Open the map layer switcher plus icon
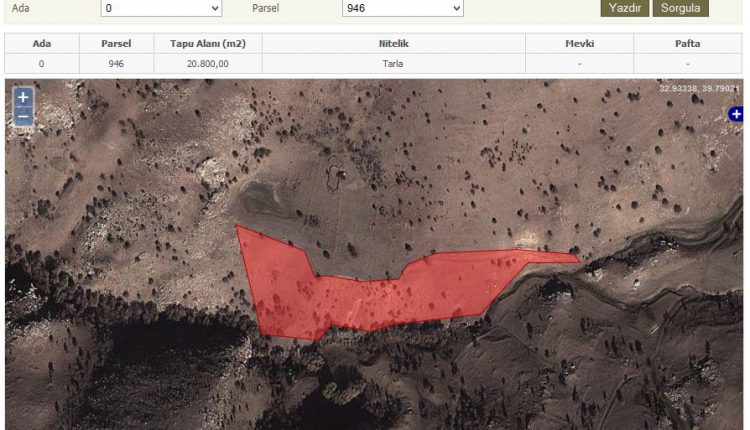 [x=735, y=114]
